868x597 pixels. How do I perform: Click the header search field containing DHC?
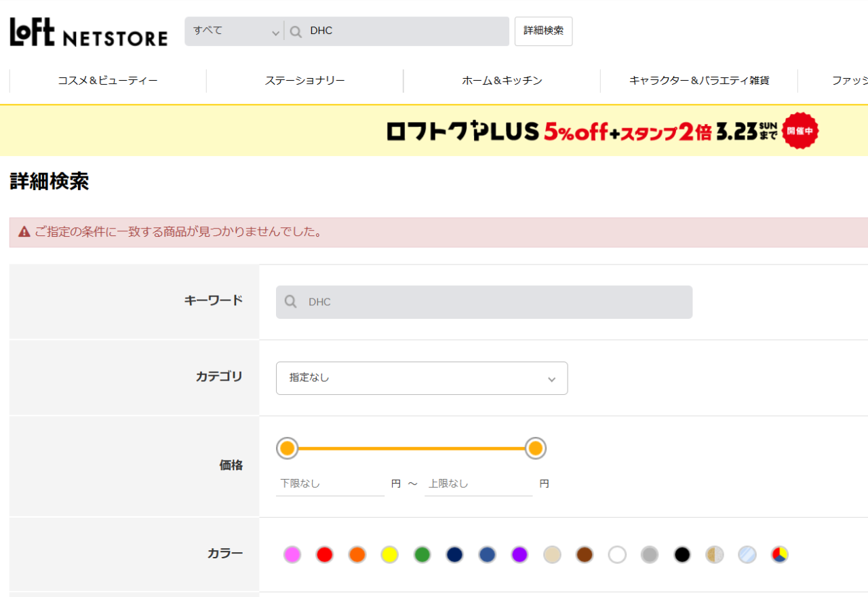click(397, 31)
